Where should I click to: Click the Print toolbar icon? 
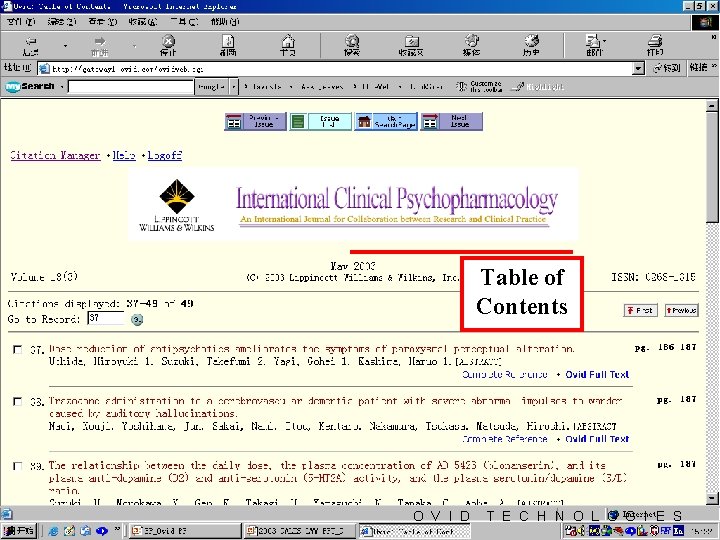[x=655, y=45]
